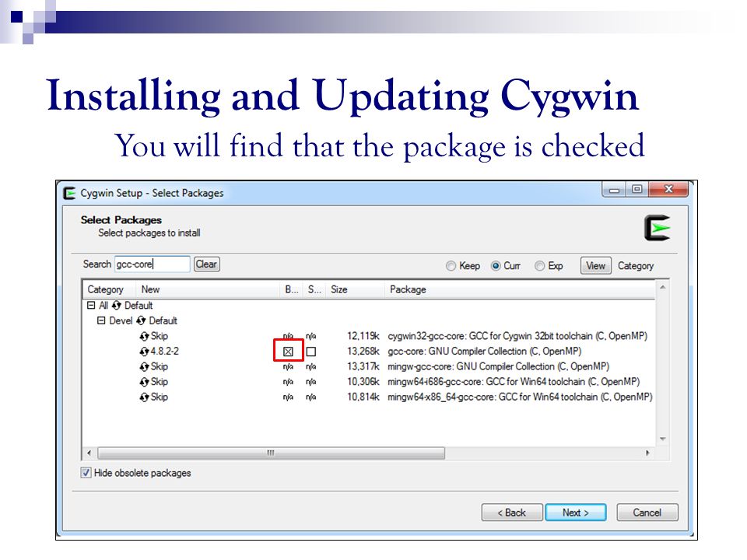Click the 10,306k size value
The image size is (747, 560).
point(363,382)
